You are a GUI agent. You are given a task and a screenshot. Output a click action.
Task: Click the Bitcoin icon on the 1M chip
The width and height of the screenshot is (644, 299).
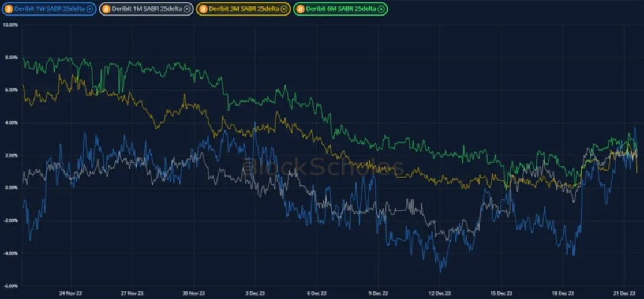tap(106, 9)
